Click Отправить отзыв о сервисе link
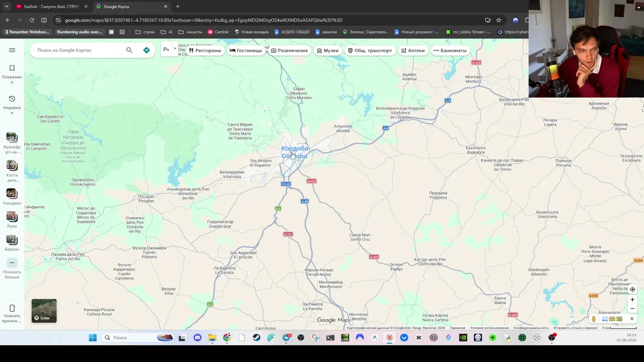The width and height of the screenshot is (644, 362). [575, 328]
